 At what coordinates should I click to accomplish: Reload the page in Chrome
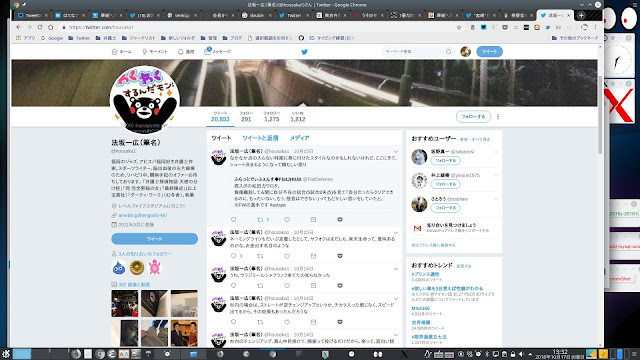coord(40,27)
